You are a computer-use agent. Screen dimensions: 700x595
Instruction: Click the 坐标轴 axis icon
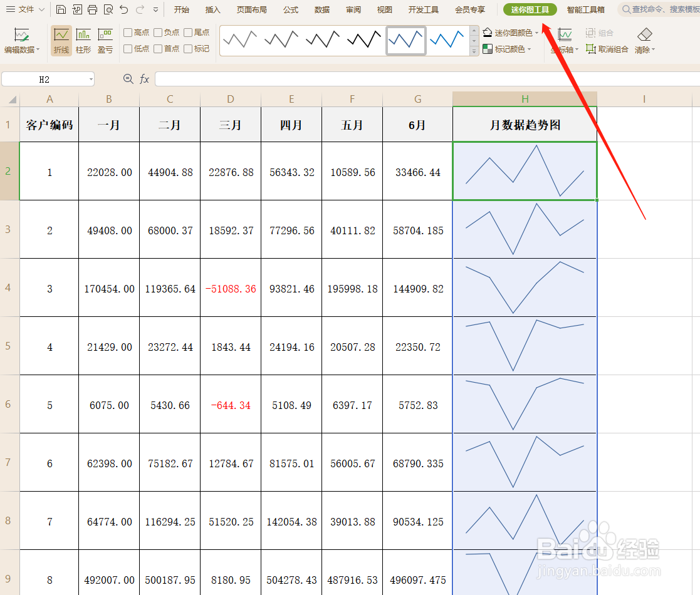565,35
